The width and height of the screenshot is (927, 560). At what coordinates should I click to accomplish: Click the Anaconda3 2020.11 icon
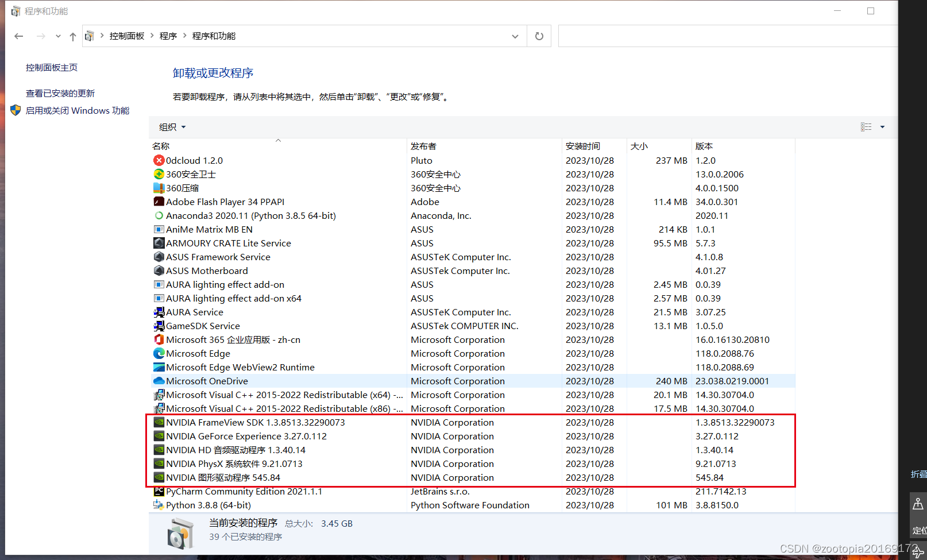click(159, 215)
